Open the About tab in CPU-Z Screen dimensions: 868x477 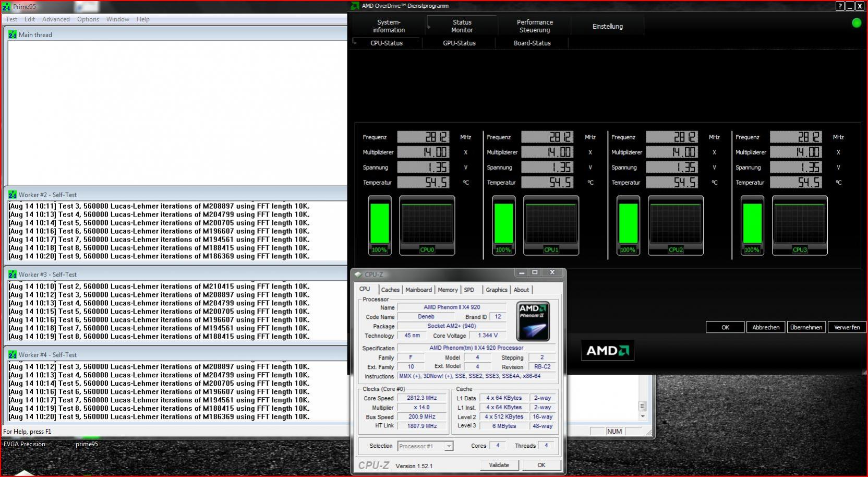[521, 290]
